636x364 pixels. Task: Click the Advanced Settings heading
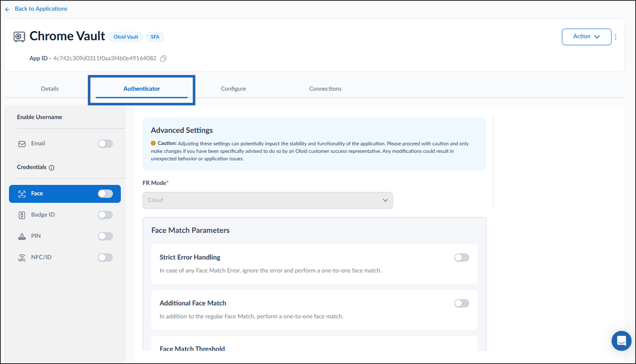click(182, 130)
